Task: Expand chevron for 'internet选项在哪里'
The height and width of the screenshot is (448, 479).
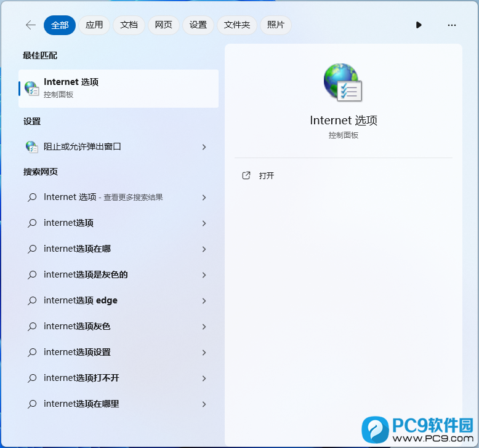Action: tap(204, 404)
